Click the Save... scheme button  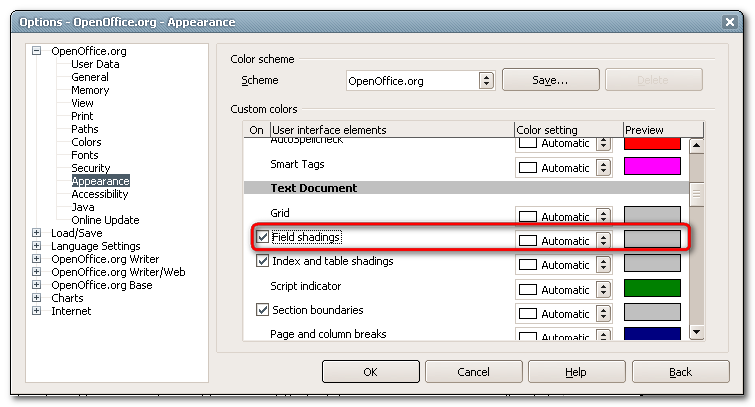550,80
